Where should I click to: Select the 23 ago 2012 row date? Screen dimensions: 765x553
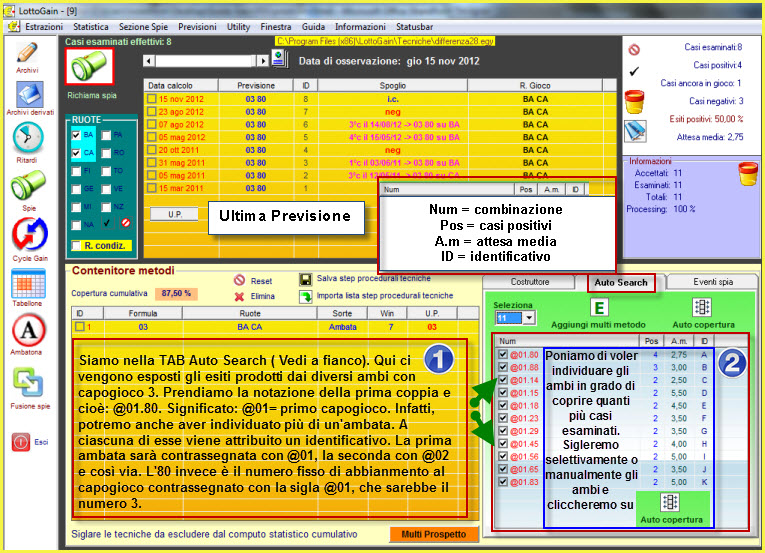tap(181, 112)
